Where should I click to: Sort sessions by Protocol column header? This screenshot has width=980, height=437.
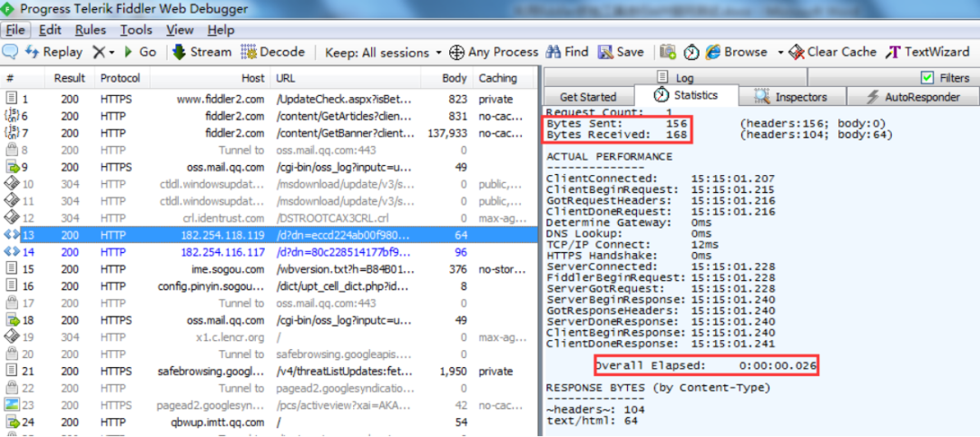(121, 78)
